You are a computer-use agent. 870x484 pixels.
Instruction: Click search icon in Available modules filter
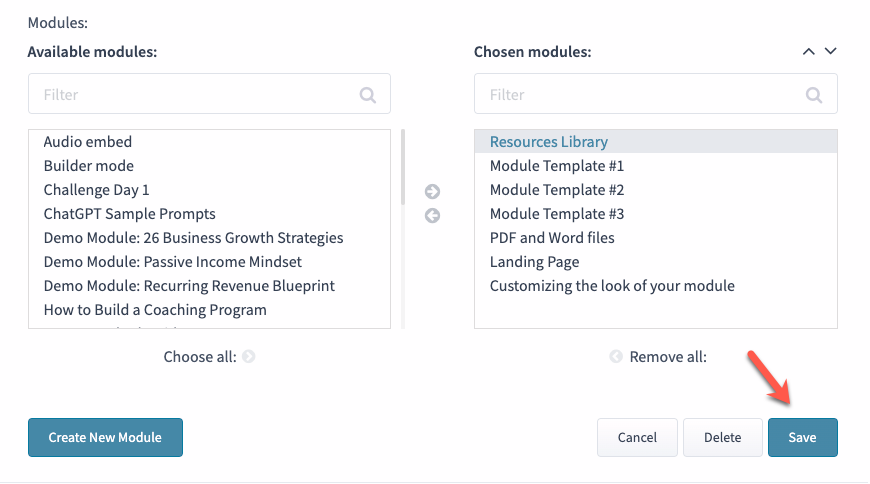(368, 95)
